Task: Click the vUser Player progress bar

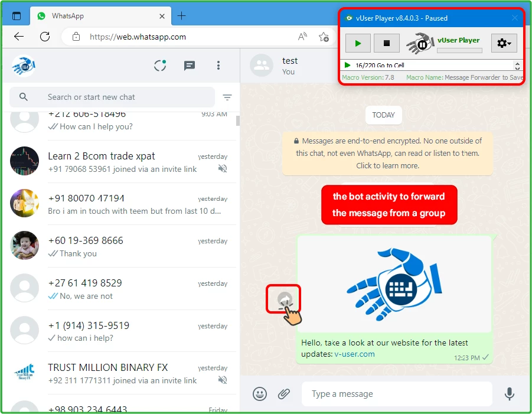Action: [x=459, y=51]
